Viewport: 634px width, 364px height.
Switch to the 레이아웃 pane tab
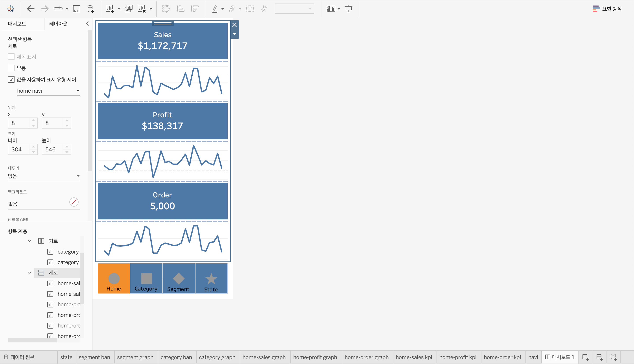(x=59, y=24)
